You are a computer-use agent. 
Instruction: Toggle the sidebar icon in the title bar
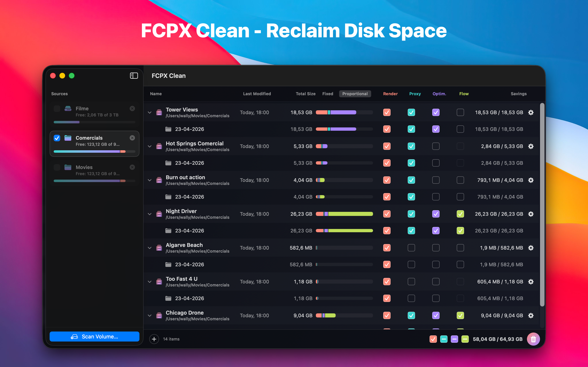click(x=134, y=76)
